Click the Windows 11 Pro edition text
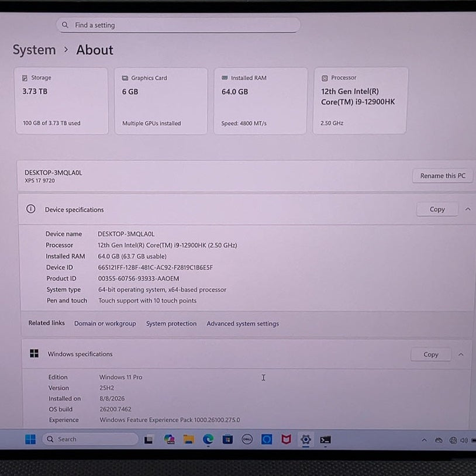476x476 pixels. click(120, 377)
